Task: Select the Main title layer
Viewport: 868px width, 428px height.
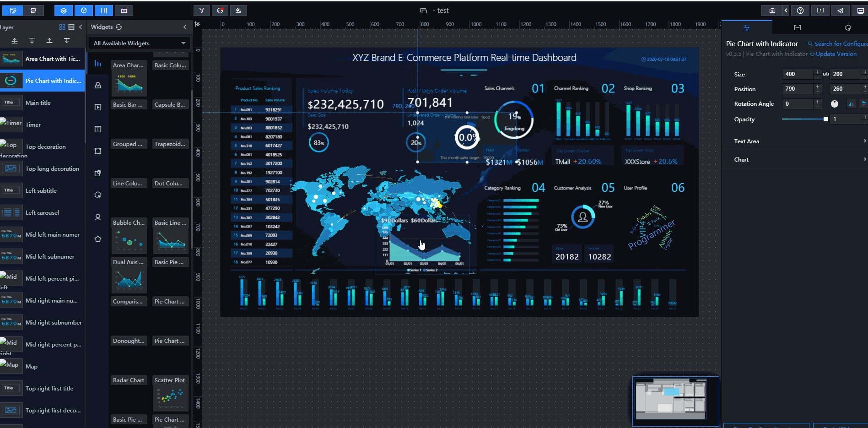Action: (38, 103)
